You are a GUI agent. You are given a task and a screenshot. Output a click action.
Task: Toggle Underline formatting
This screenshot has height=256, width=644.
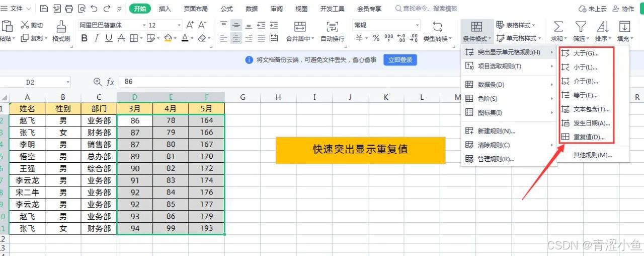109,38
